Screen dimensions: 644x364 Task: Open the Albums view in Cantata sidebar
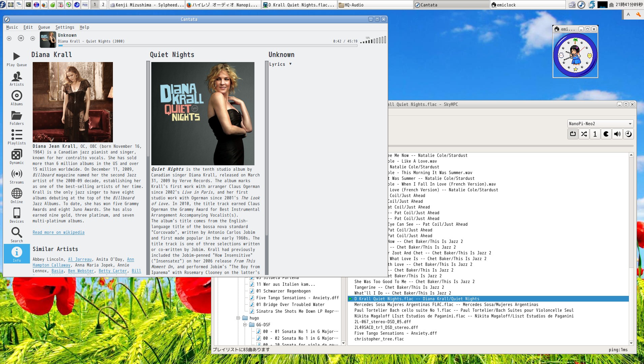point(17,98)
